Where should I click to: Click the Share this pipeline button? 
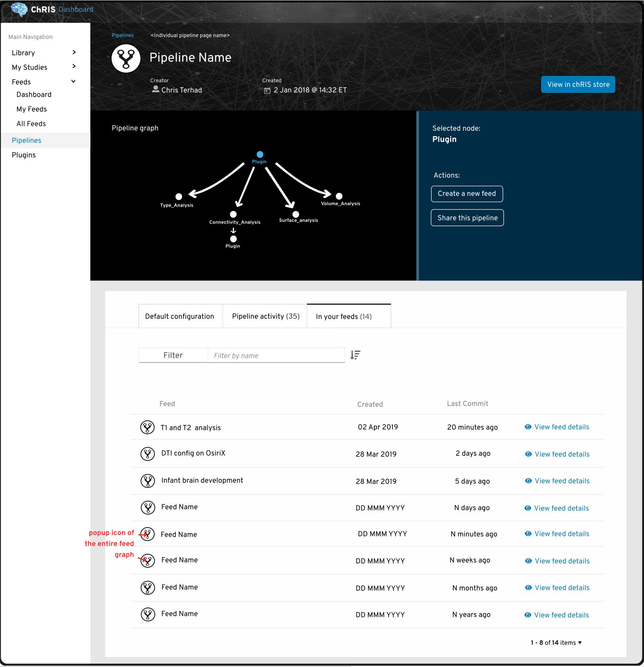(x=467, y=218)
